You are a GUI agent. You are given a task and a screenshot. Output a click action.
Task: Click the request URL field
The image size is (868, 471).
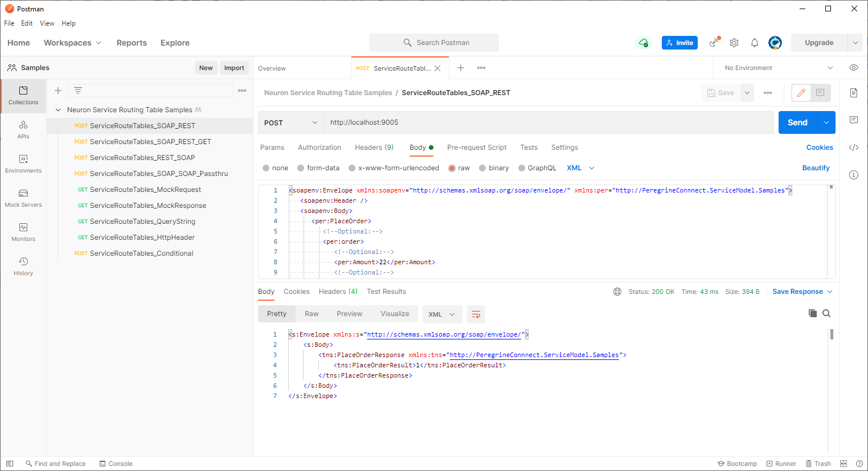click(x=548, y=122)
